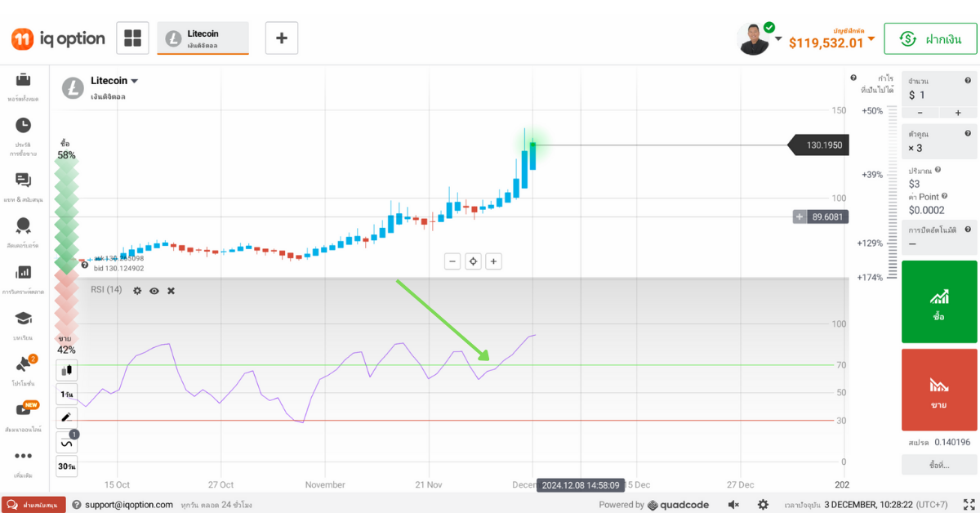Open amount help question mark icon
980x513 pixels.
pyautogui.click(x=967, y=80)
